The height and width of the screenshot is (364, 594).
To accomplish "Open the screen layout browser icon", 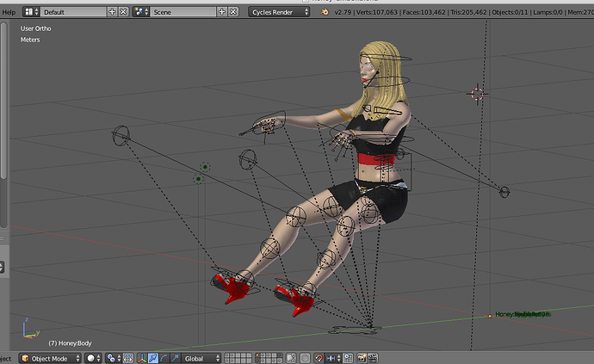I will 31,12.
